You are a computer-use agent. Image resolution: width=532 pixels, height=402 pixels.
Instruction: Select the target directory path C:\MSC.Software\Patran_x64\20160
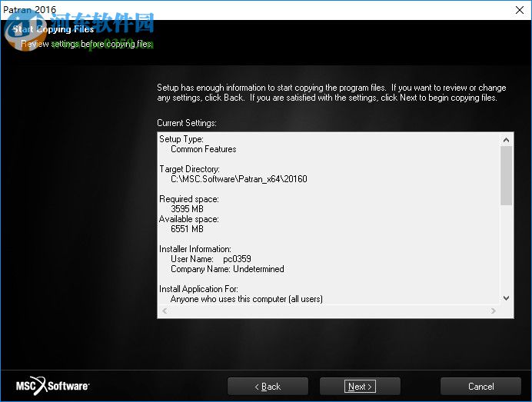pos(239,179)
